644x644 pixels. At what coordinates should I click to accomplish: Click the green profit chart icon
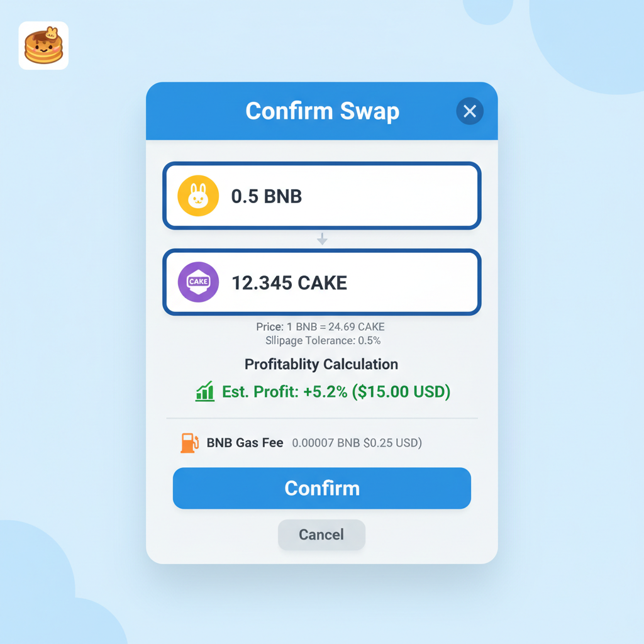coord(204,391)
